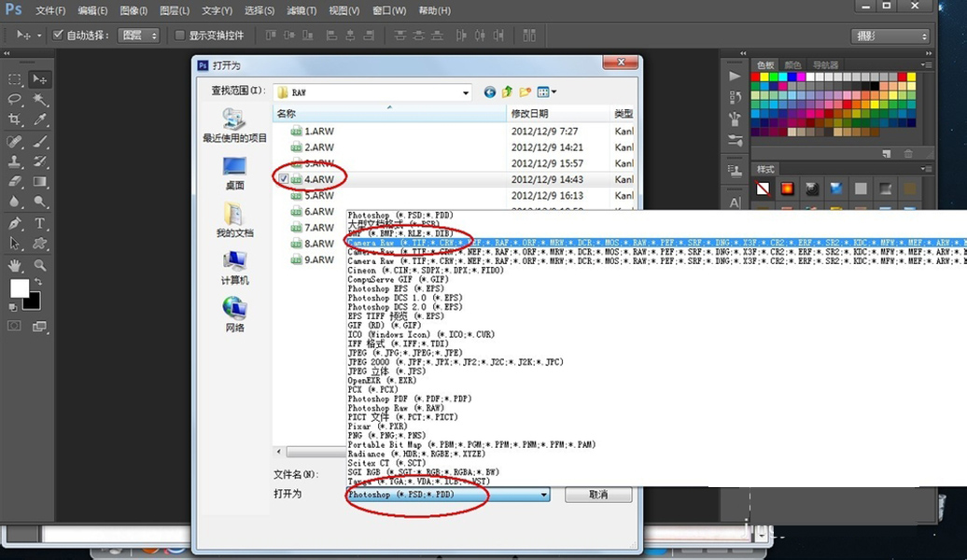Open 最近使用的项目 in the places bar
This screenshot has width=967, height=560.
(234, 126)
